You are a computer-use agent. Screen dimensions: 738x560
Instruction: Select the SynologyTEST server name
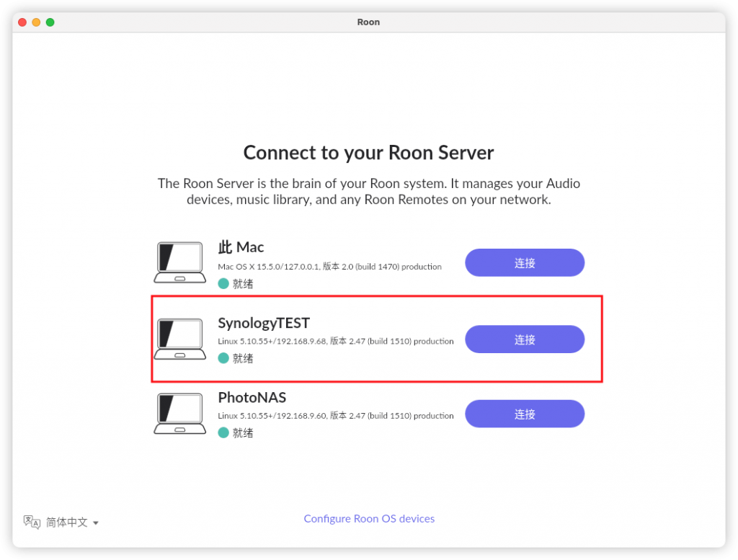[x=264, y=323]
